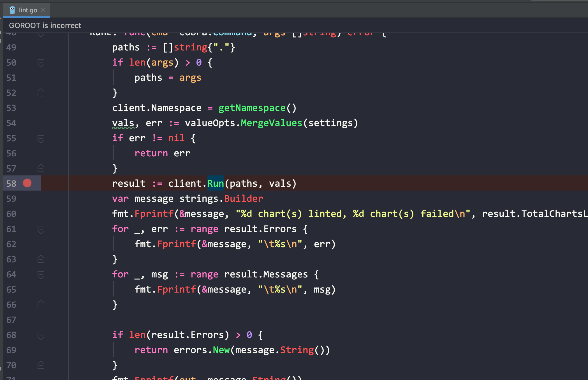The image size is (588, 380).
Task: Click the fold marker closing line 57
Action: [x=41, y=168]
